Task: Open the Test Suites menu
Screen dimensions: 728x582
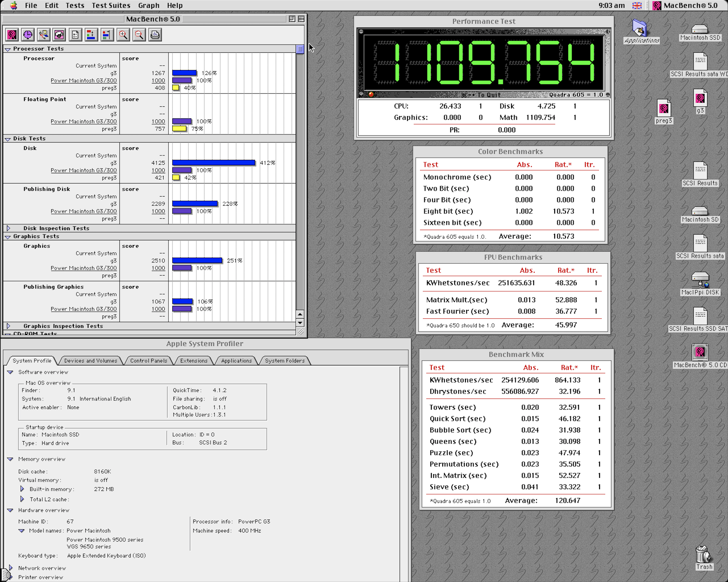Action: 111,6
